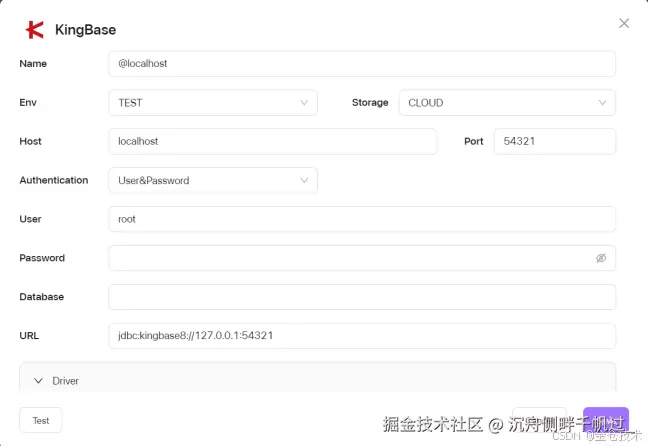Focus the URL field with jdbc:kingbase8 address
The width and height of the screenshot is (648, 447).
[x=362, y=336]
